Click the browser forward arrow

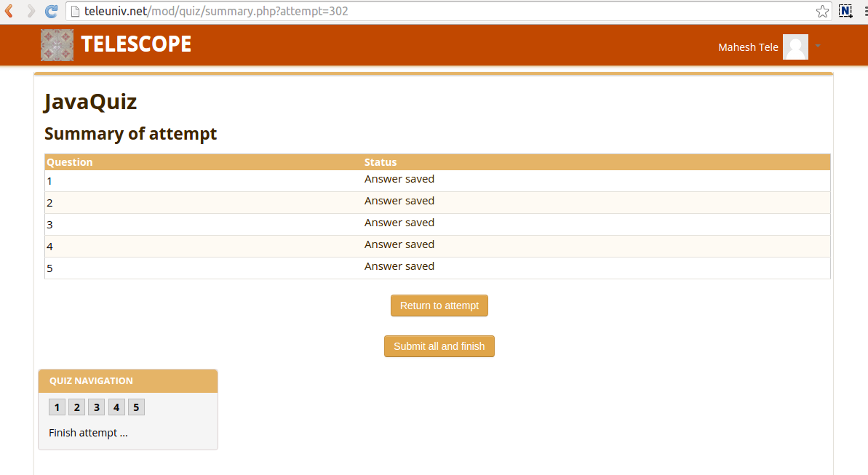click(x=31, y=11)
